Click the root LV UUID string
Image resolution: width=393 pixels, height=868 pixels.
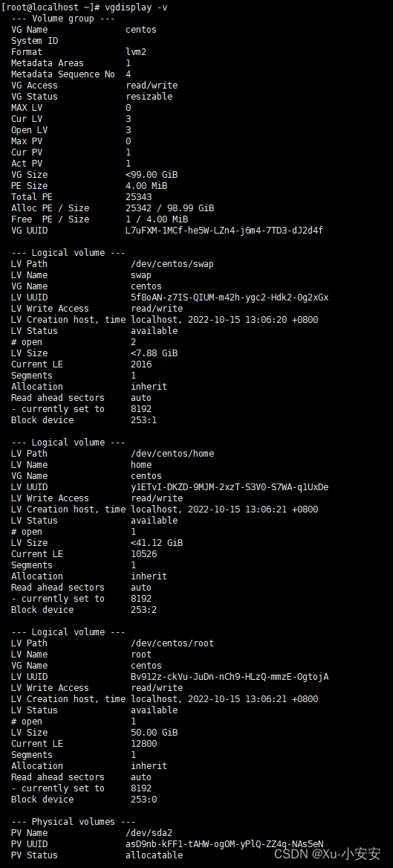[x=230, y=676]
